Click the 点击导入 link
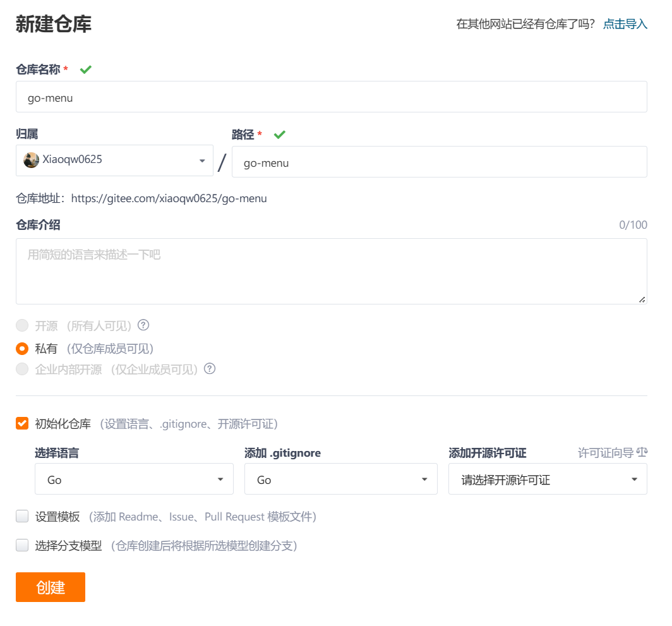This screenshot has width=672, height=626. pos(625,24)
